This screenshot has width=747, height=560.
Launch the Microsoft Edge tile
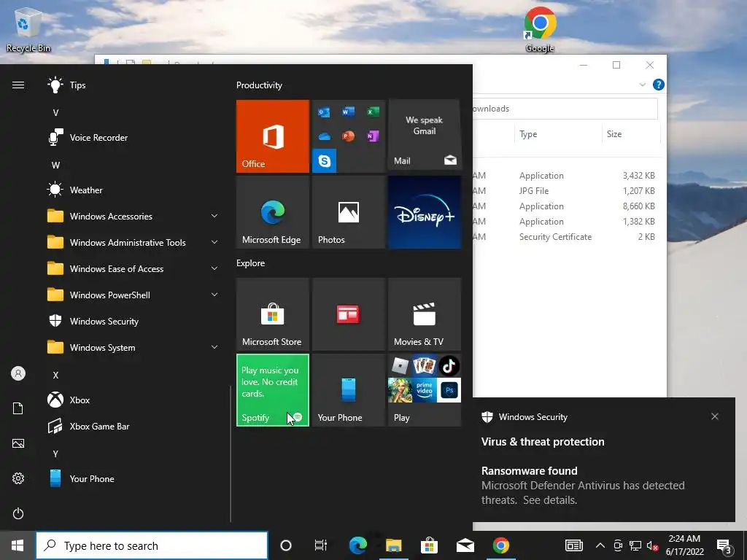coord(273,212)
